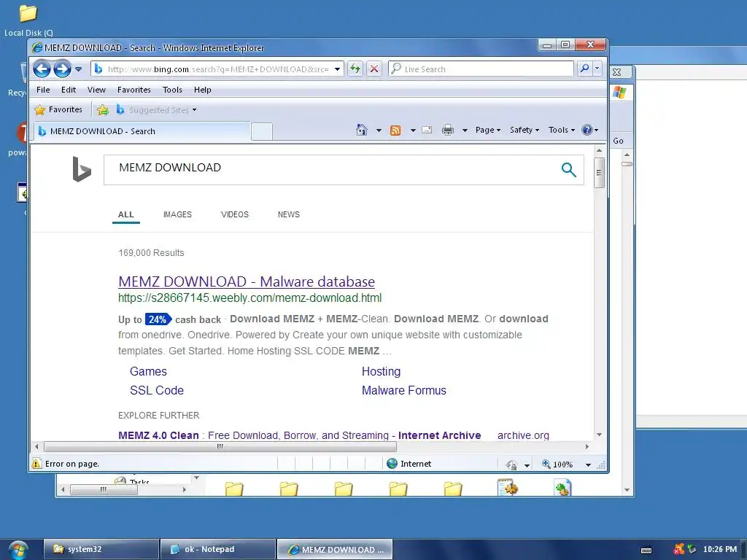Open the MEMZ 4.0 Clean Internet Archive link
Viewport: 747px width, 560px height.
300,435
